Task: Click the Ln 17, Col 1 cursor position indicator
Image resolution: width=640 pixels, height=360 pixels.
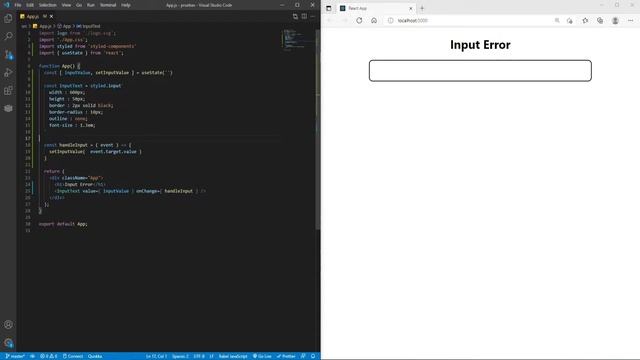Action: coord(156,356)
